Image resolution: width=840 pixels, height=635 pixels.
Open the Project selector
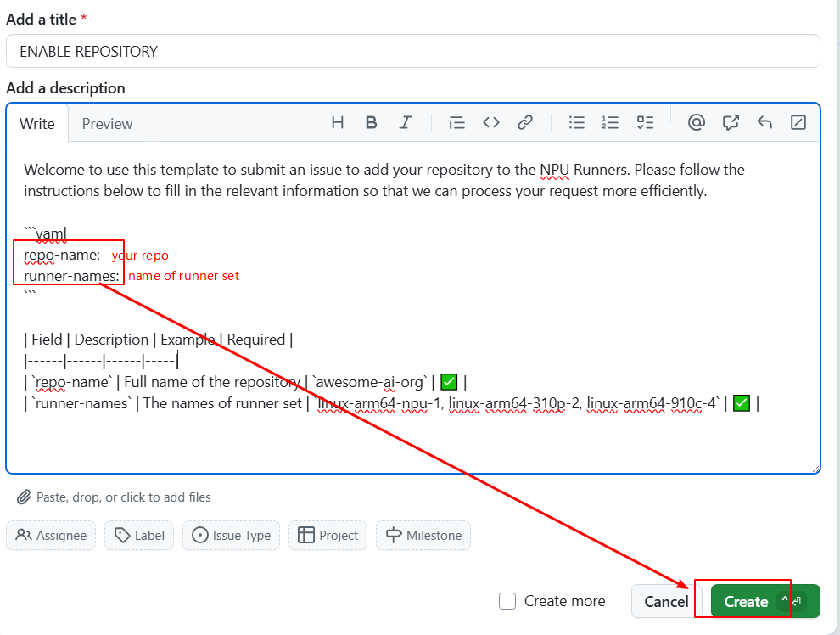click(x=328, y=536)
